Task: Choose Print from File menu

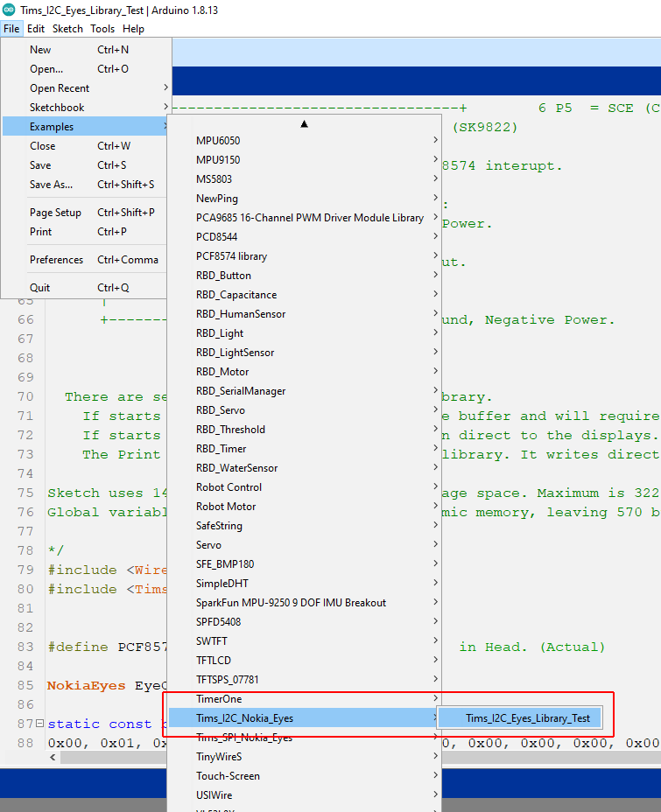Action: point(86,232)
